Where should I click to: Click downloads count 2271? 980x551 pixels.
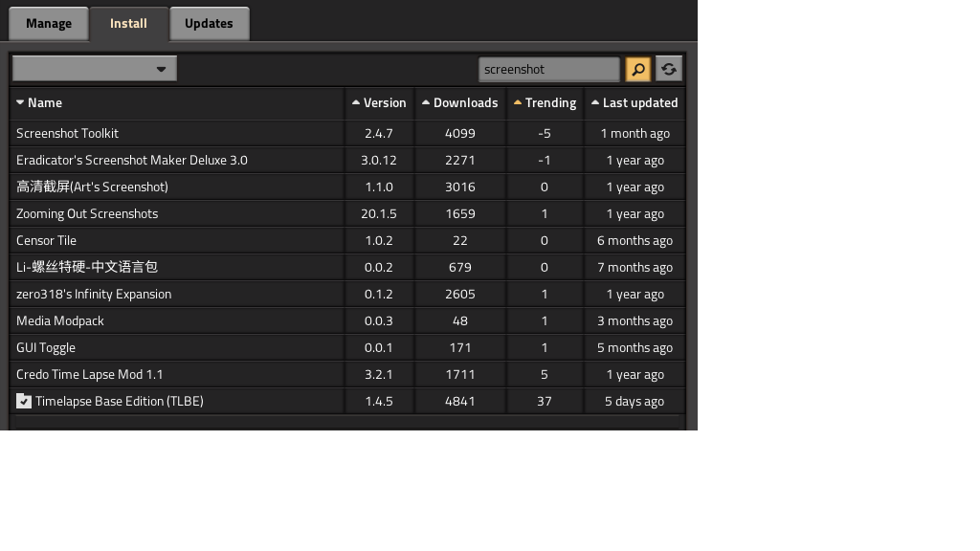coord(460,160)
